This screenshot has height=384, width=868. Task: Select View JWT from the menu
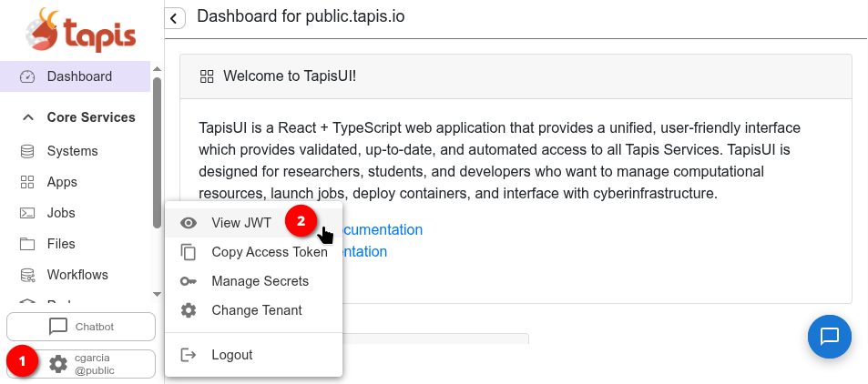(253, 223)
